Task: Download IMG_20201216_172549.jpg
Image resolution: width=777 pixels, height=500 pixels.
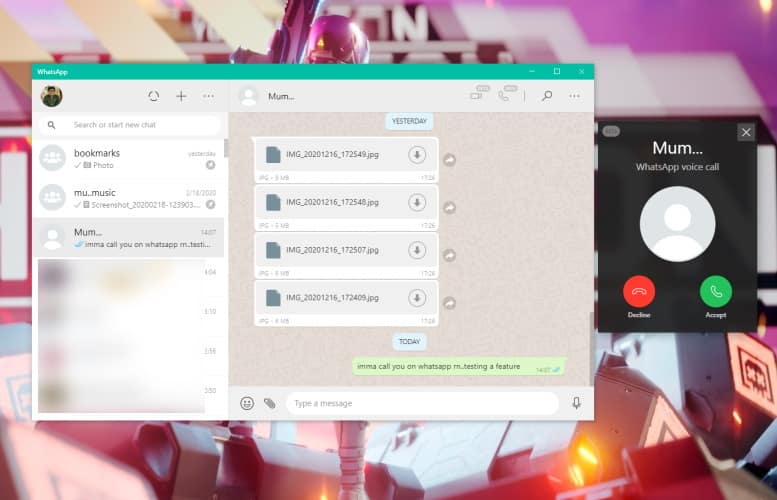Action: click(417, 155)
